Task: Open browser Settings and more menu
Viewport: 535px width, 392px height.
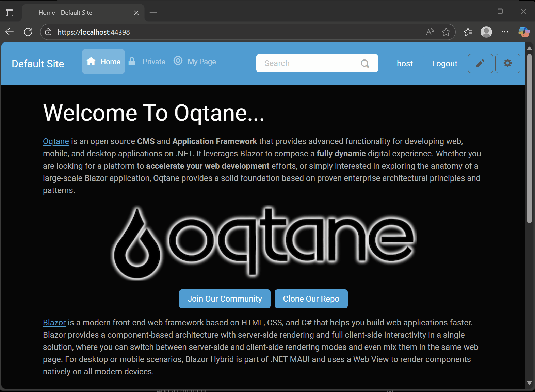Action: pyautogui.click(x=505, y=32)
